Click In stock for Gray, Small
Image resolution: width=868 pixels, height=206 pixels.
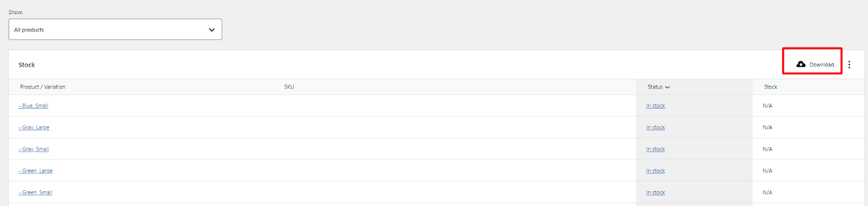pyautogui.click(x=655, y=149)
